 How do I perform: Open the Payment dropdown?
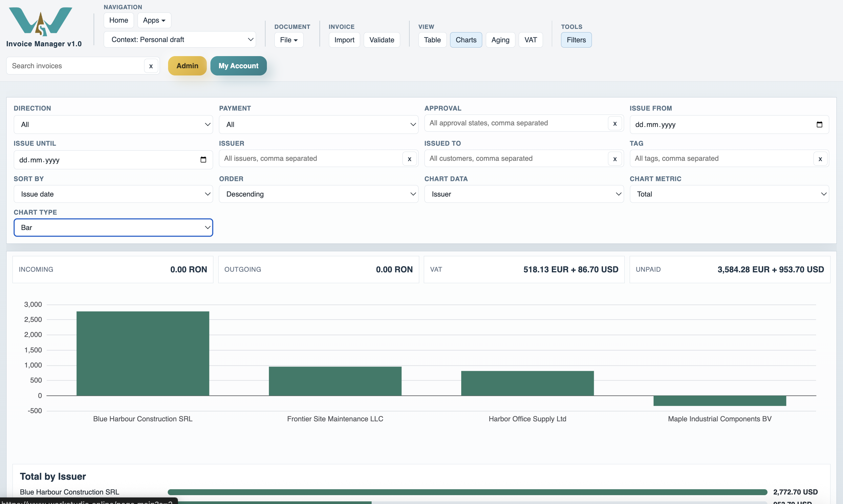(x=318, y=124)
